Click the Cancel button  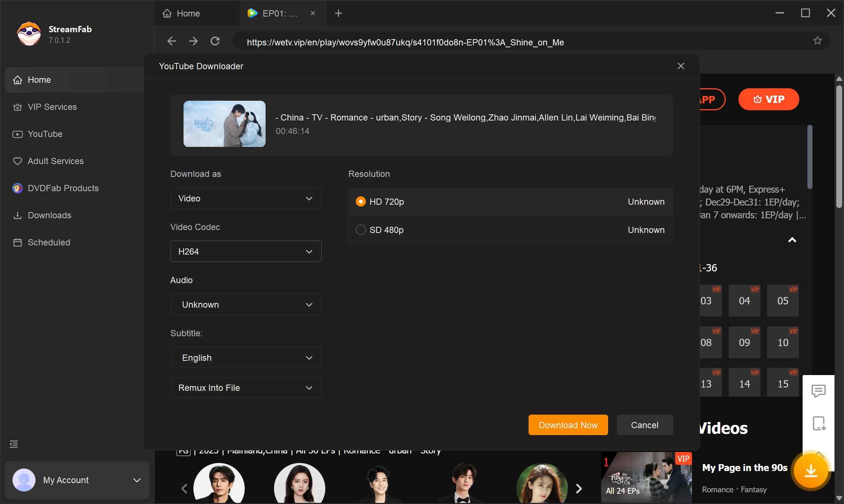click(x=645, y=425)
